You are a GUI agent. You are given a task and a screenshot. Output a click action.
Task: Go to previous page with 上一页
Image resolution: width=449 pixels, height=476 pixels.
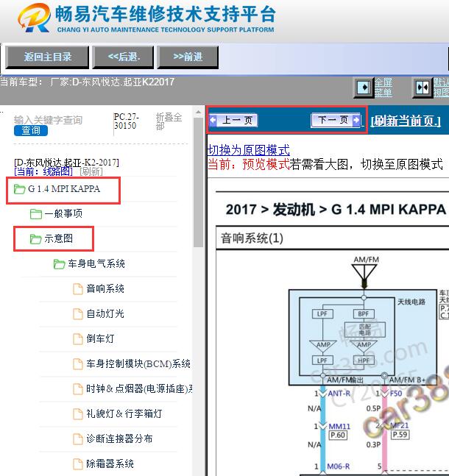[x=233, y=120]
